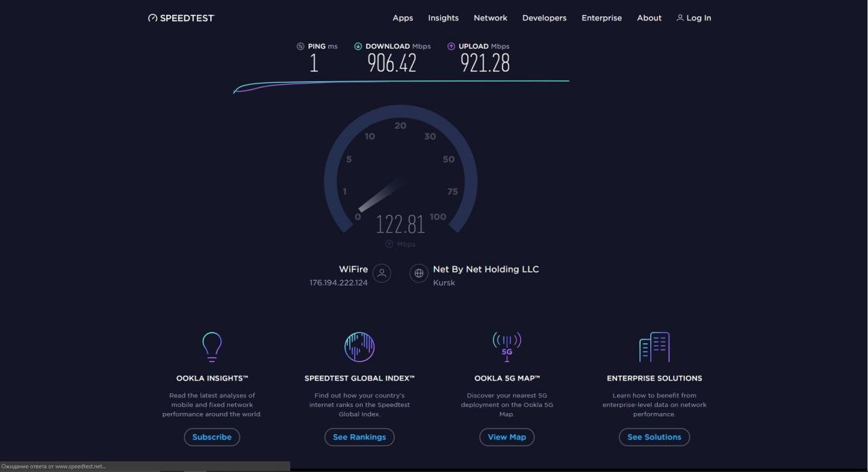The image size is (868, 472).
Task: Click the UPLOAD Mbps label
Action: [x=484, y=46]
